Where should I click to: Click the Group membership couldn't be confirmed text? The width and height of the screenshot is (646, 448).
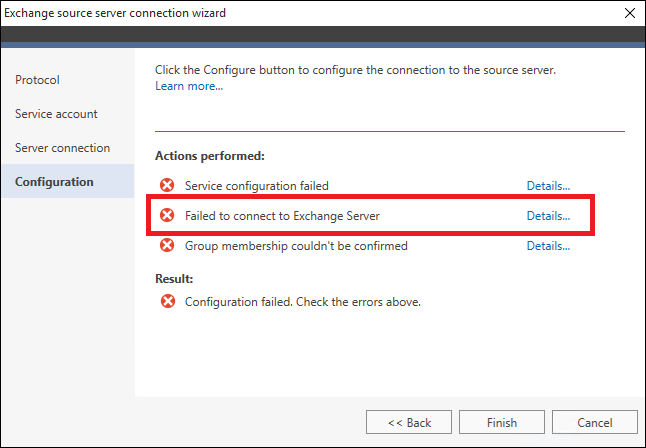[x=296, y=246]
